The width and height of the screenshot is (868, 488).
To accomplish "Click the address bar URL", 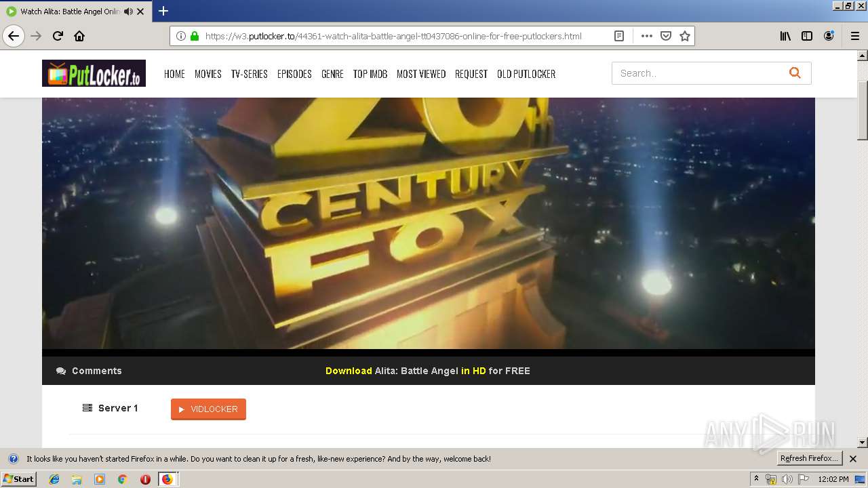I will tap(393, 36).
